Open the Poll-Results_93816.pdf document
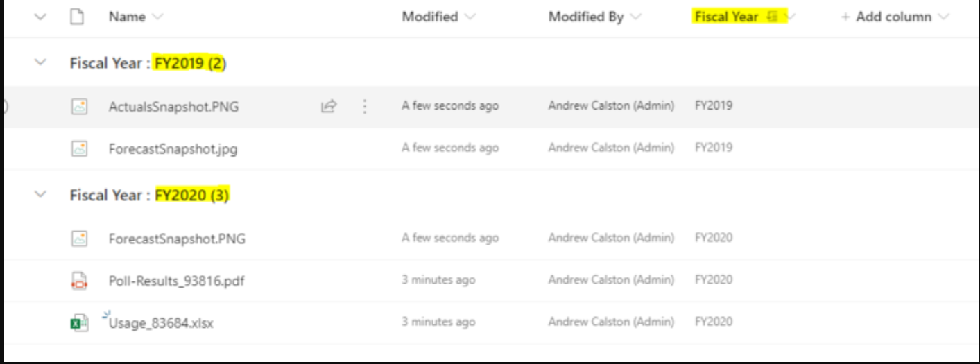 [176, 281]
